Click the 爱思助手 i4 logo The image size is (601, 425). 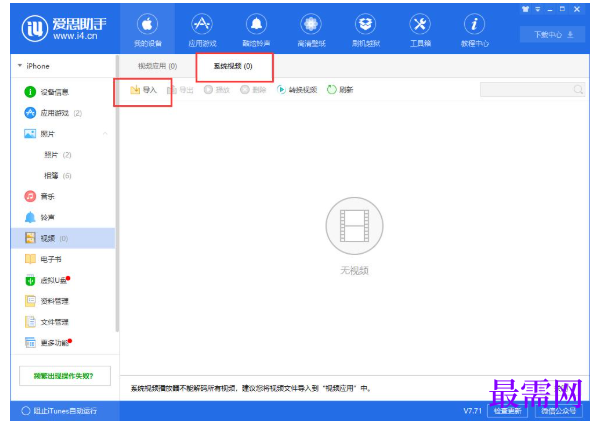64,28
